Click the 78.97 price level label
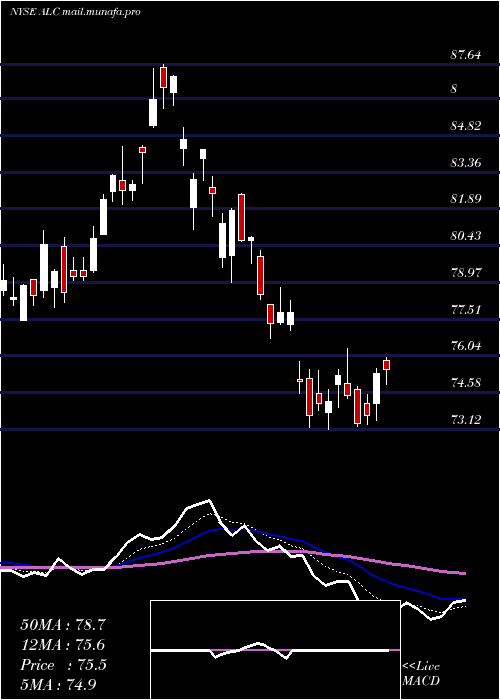The width and height of the screenshot is (500, 700). [467, 273]
